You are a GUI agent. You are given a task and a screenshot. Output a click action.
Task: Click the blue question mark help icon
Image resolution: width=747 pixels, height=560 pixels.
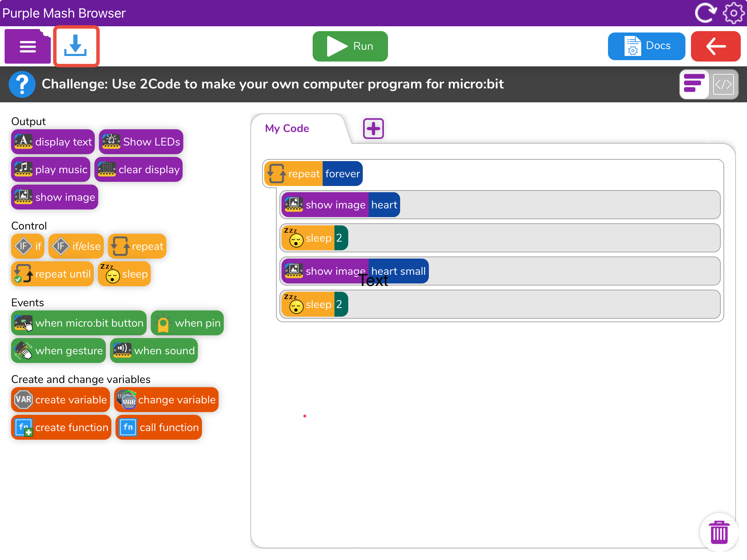coord(22,84)
